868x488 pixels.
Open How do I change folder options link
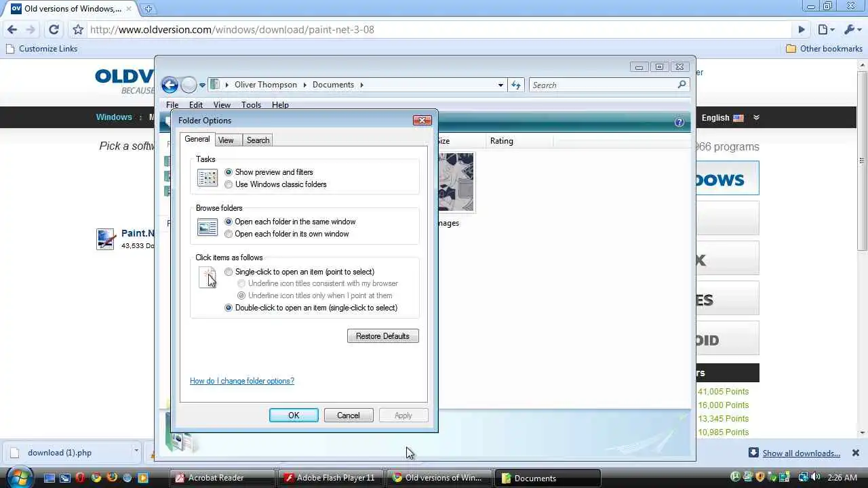(x=242, y=381)
